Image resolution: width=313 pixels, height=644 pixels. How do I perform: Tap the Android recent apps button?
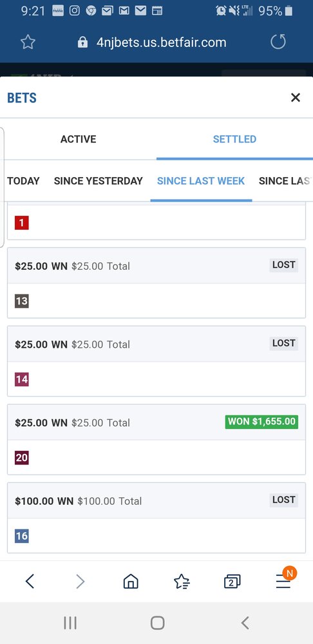click(x=70, y=623)
